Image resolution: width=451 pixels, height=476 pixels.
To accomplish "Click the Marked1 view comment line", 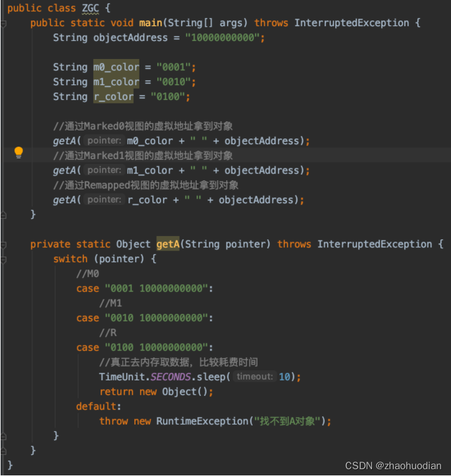I will pyautogui.click(x=143, y=155).
